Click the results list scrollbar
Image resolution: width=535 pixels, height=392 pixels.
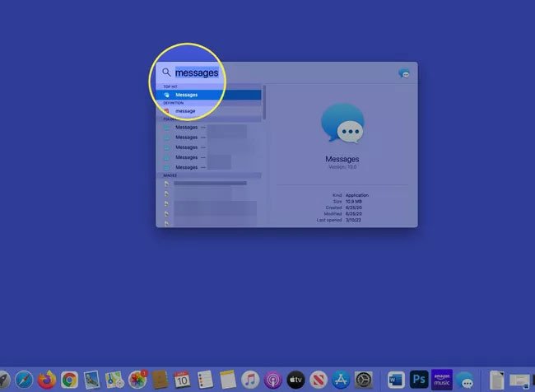264,102
